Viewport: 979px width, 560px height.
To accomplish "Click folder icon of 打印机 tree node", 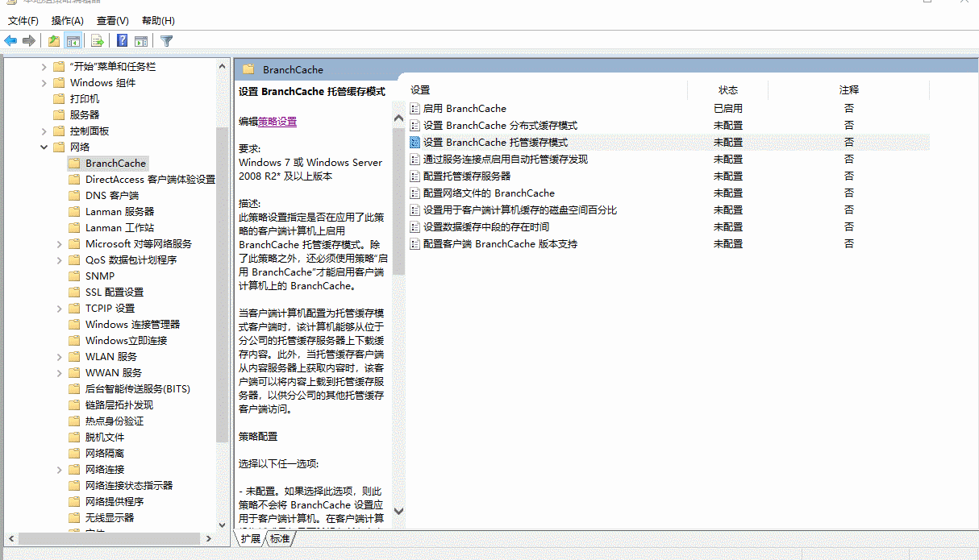I will (59, 98).
